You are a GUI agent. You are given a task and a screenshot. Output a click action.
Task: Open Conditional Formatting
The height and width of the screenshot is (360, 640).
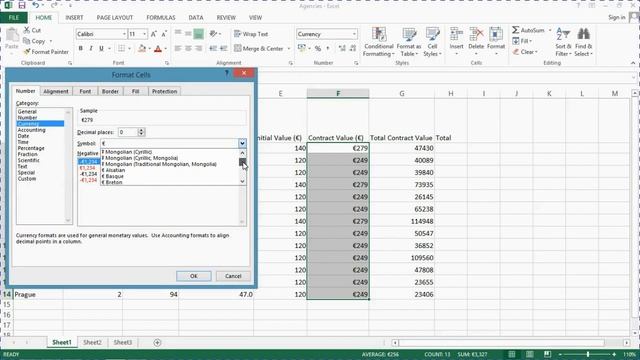point(379,42)
